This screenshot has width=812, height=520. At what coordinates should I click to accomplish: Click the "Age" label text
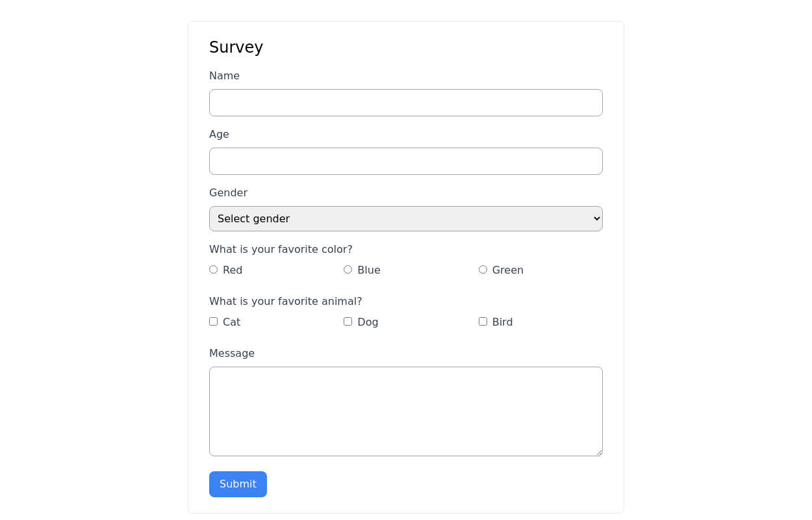pyautogui.click(x=219, y=135)
